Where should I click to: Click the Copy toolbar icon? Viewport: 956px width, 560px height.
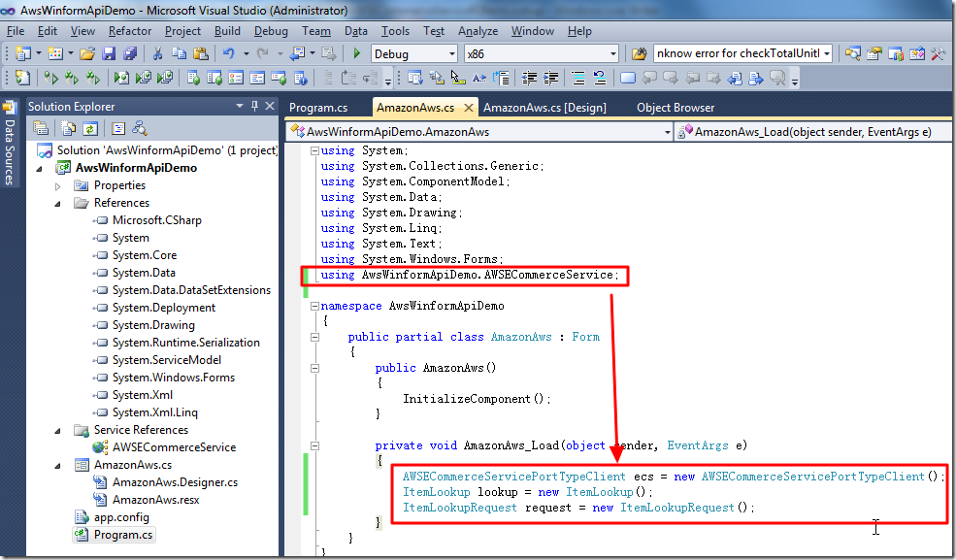pyautogui.click(x=179, y=53)
